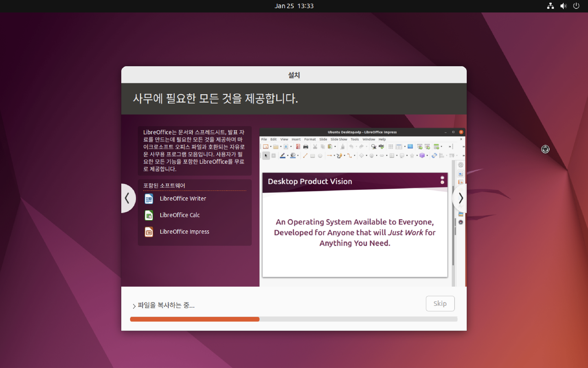588x368 pixels.
Task: Open Tools menu in Impress preview
Action: pos(354,139)
